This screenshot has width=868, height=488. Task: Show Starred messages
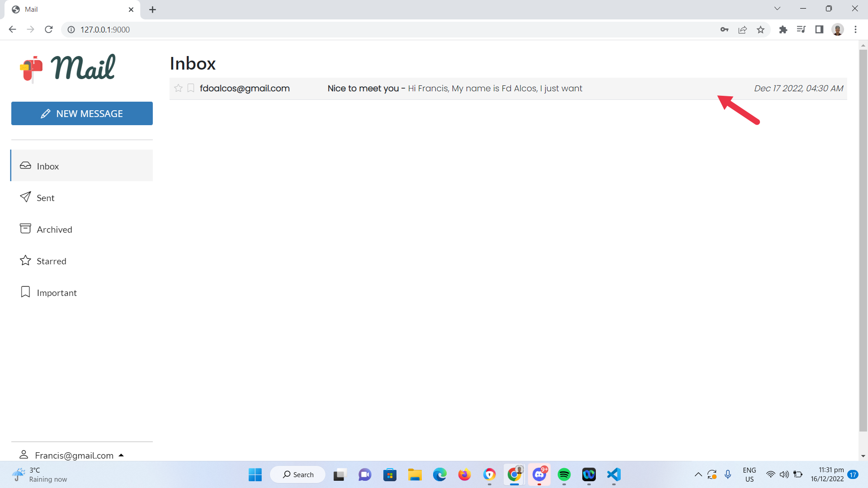(51, 261)
